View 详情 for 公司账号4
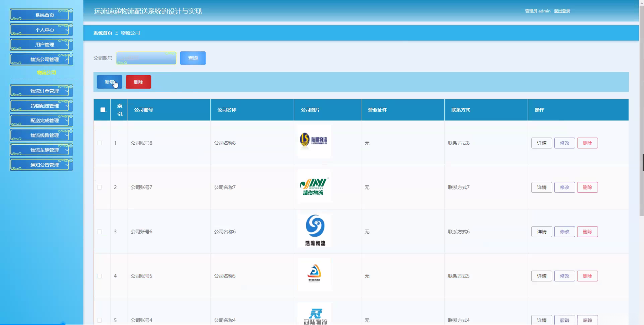This screenshot has width=644, height=325. click(x=542, y=320)
